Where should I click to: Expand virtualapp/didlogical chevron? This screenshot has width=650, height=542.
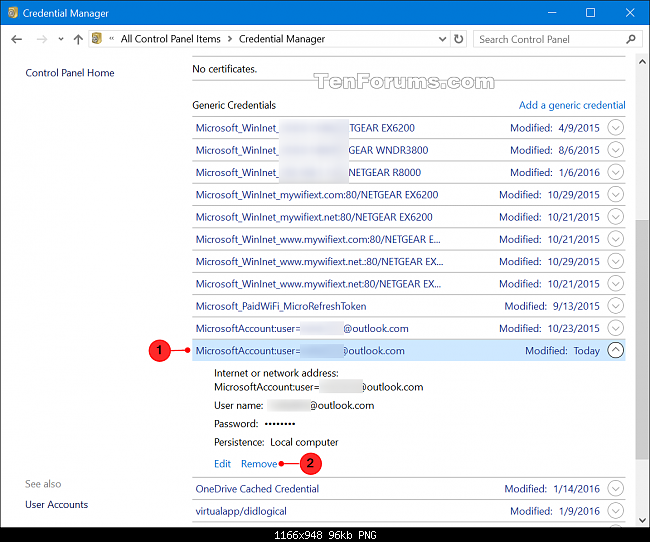coord(616,511)
